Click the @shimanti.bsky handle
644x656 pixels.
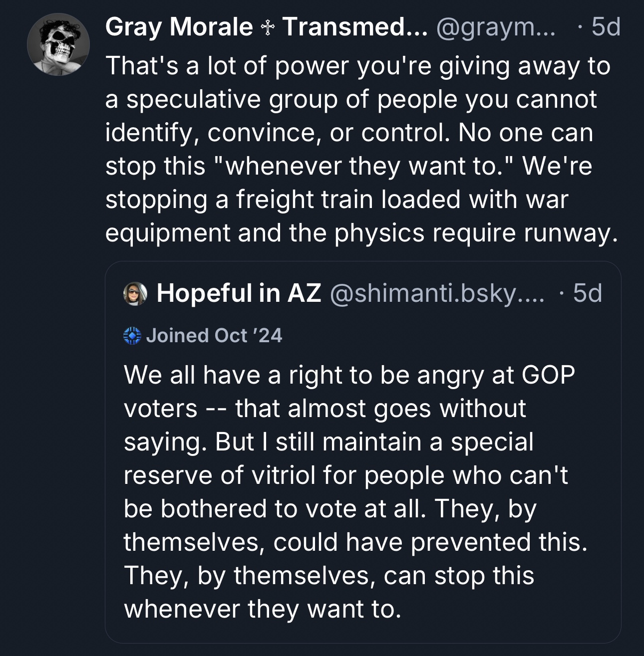tap(437, 293)
